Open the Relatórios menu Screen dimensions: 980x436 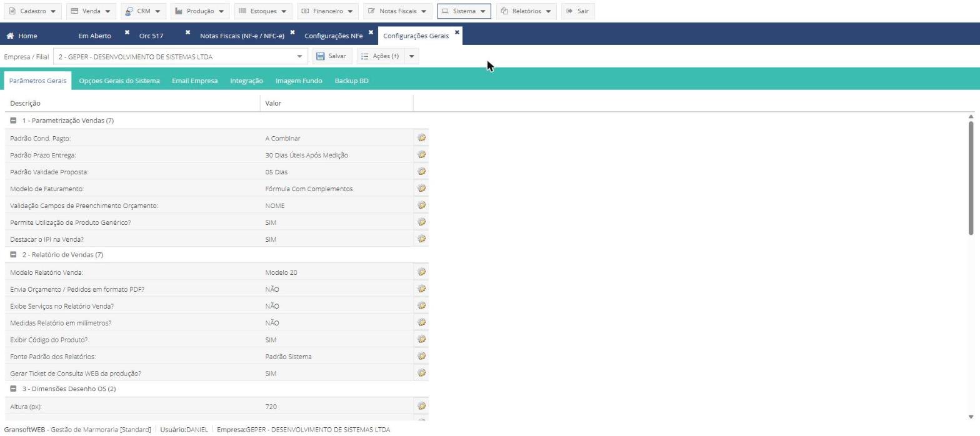click(526, 11)
